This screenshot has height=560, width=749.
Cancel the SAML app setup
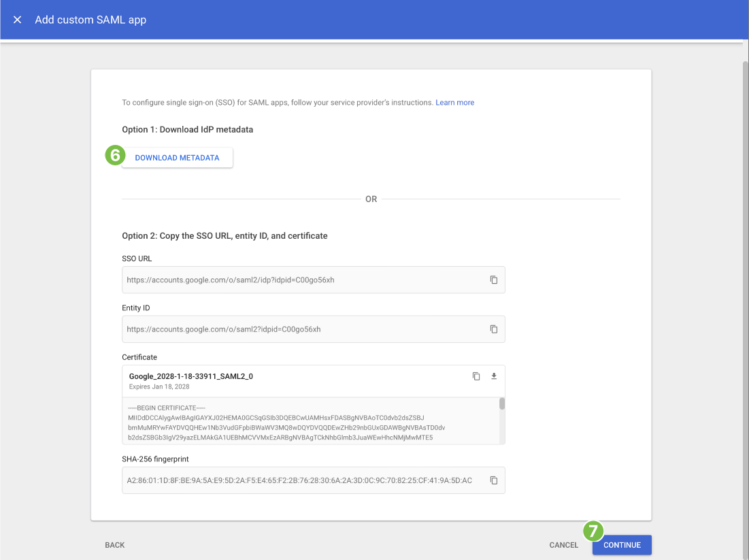pos(564,545)
